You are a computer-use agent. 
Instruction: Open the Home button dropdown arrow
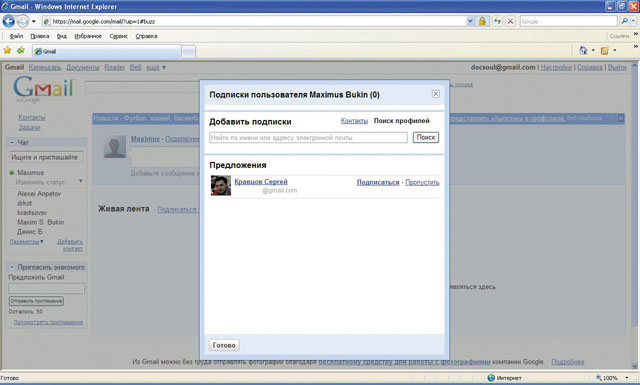[593, 51]
